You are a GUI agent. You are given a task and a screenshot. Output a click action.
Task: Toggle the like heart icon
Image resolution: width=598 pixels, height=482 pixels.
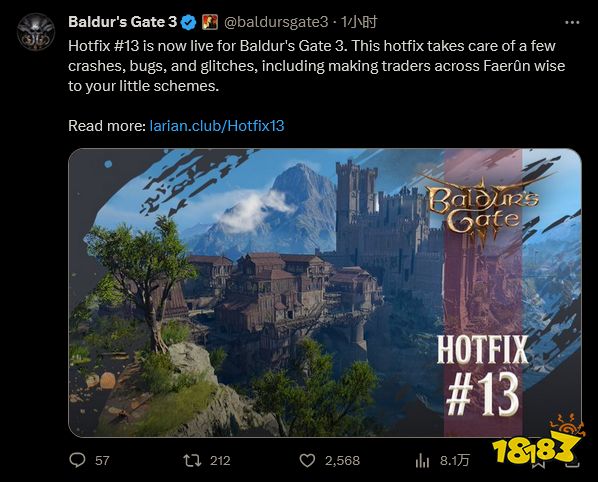[307, 461]
